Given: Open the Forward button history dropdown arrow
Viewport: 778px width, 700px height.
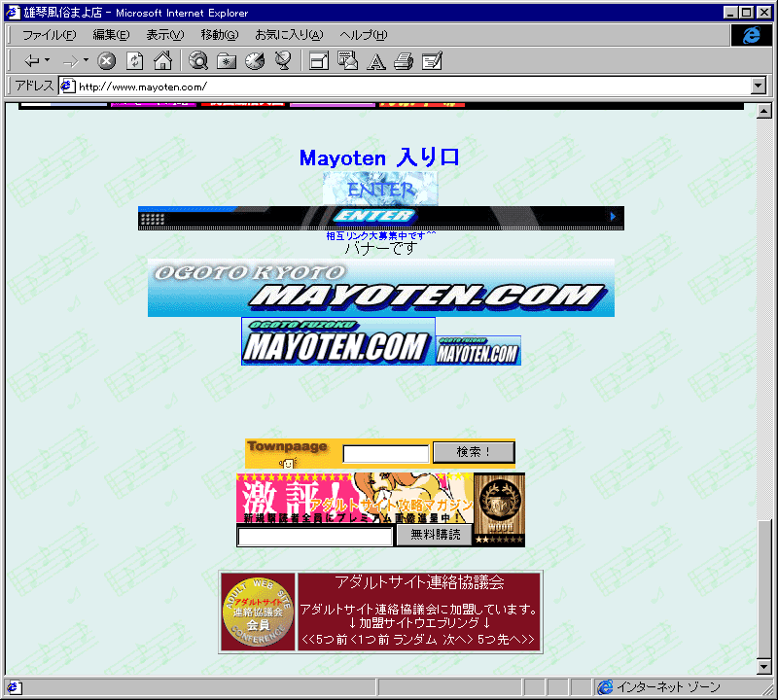Looking at the screenshot, I should pos(86,60).
